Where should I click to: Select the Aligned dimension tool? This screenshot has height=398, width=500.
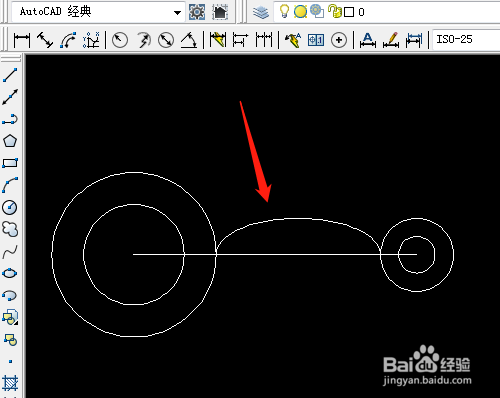pos(45,40)
